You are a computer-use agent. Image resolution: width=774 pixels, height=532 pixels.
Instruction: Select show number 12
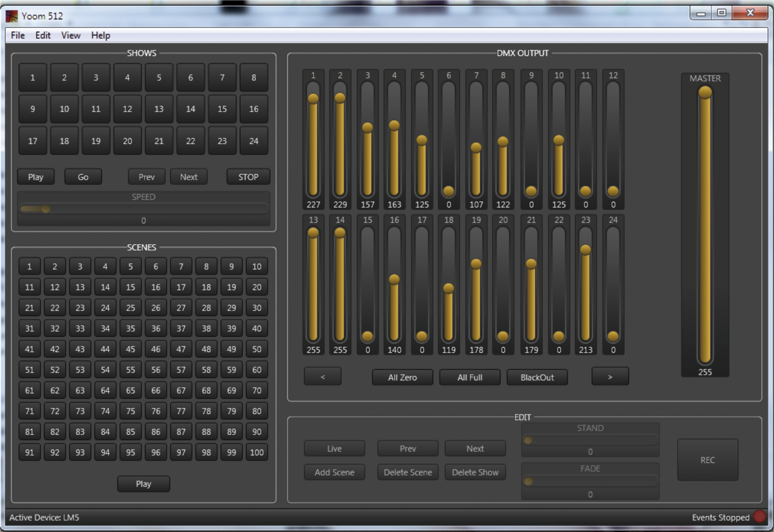127,109
